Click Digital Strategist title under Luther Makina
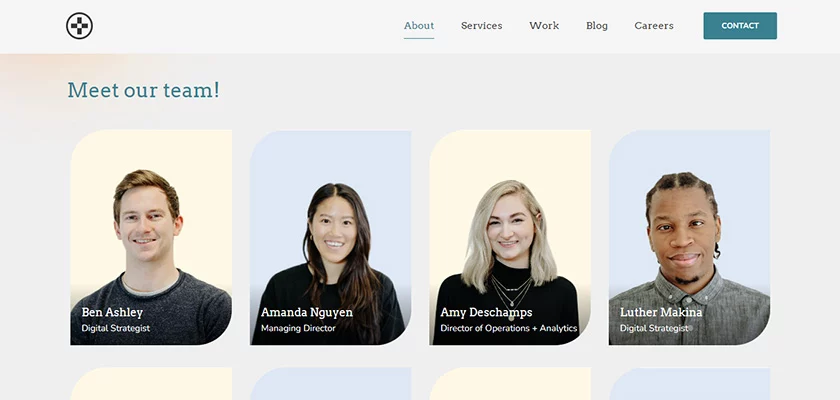 pyautogui.click(x=654, y=328)
